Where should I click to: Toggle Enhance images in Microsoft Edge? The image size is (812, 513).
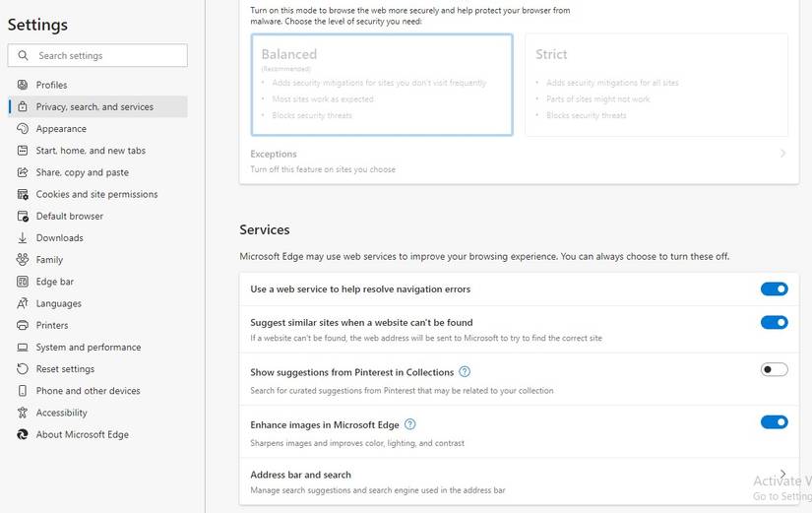tap(774, 422)
